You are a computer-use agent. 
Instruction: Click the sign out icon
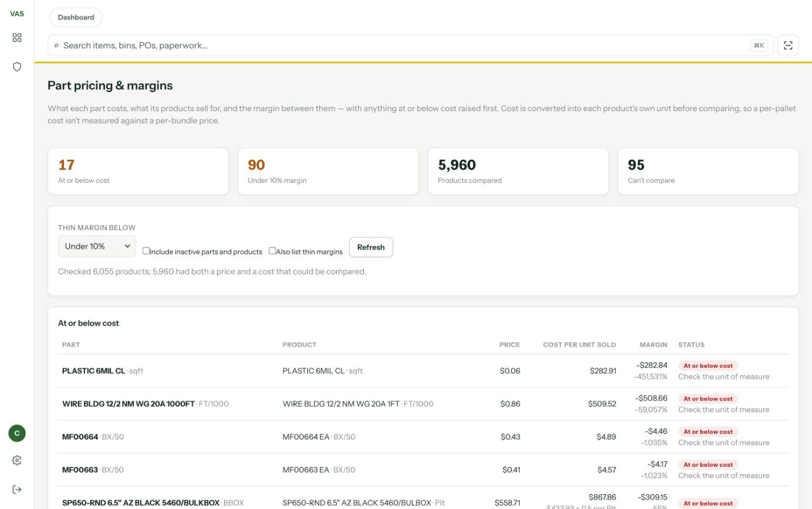(17, 490)
